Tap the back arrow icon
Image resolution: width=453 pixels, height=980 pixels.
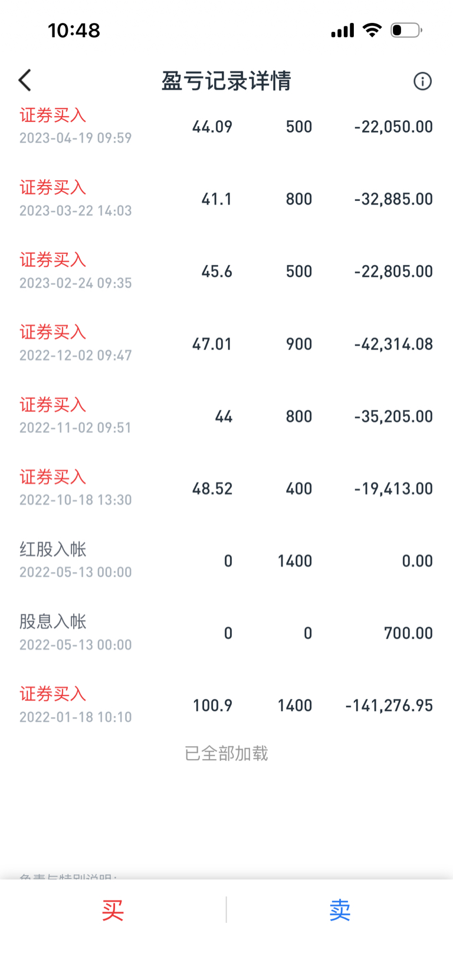25,81
